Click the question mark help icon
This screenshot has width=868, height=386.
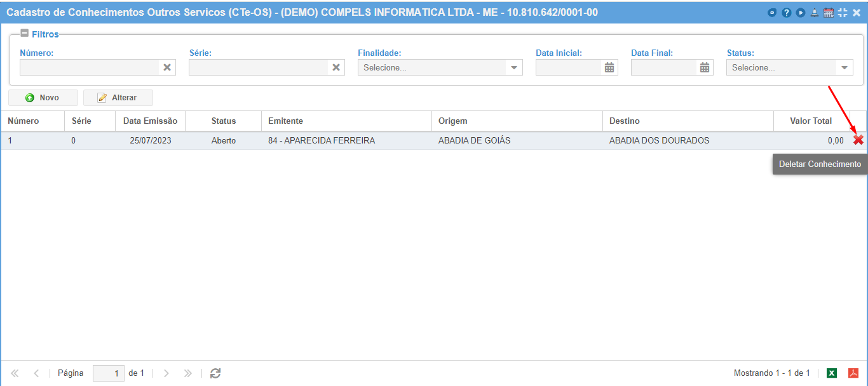786,13
